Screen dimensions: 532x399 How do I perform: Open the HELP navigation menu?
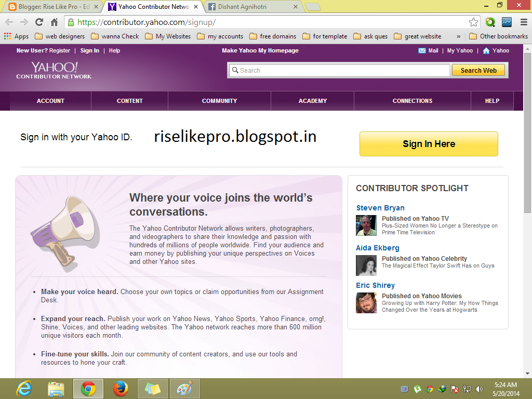492,101
